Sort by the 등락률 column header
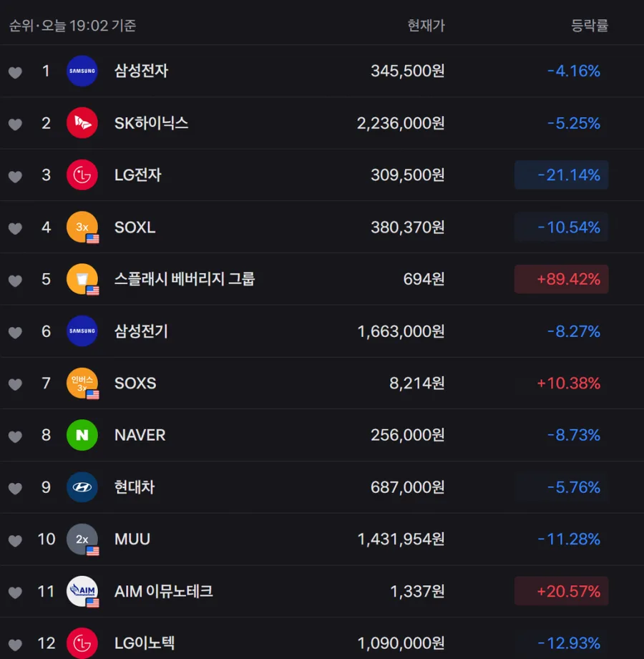This screenshot has height=659, width=644. click(590, 26)
